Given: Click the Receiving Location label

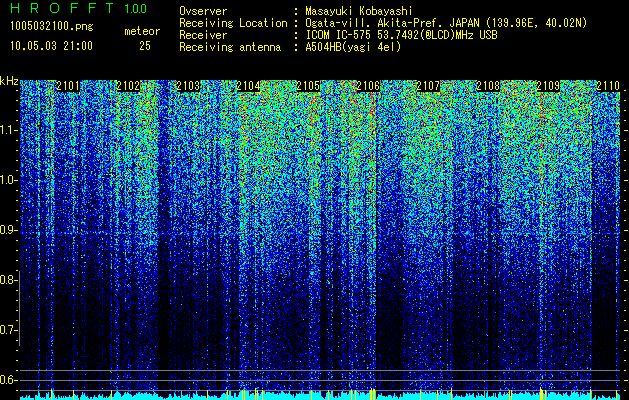Looking at the screenshot, I should [233, 23].
